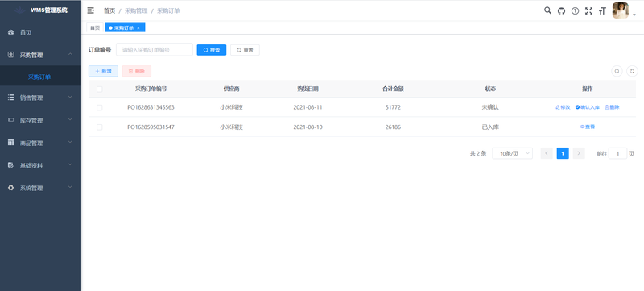Show or hide search via round magnifier button

pos(617,71)
